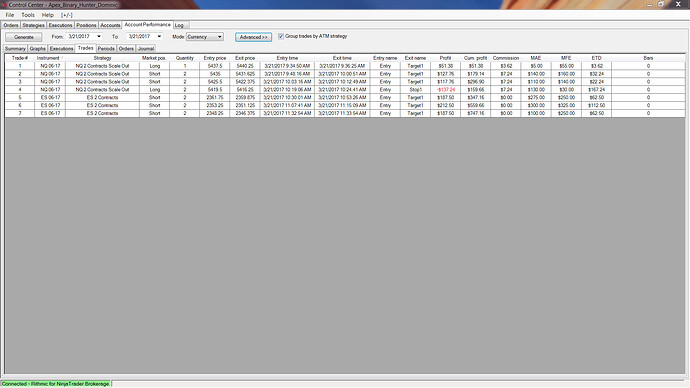The width and height of the screenshot is (690, 388).
Task: Click Long market position in trade 1
Action: [x=154, y=66]
